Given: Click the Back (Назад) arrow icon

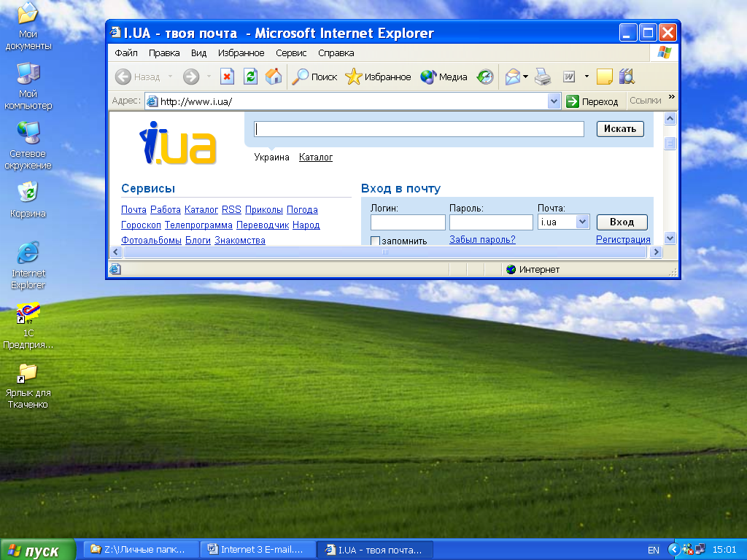Looking at the screenshot, I should [123, 77].
